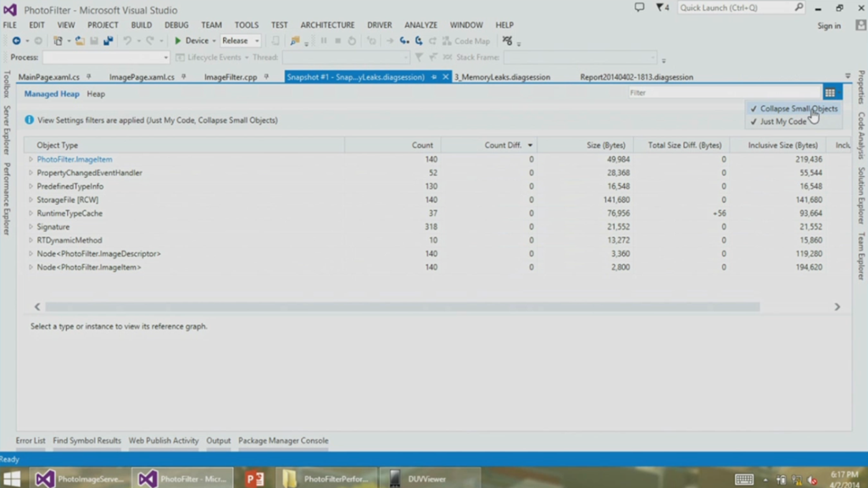Viewport: 868px width, 488px height.
Task: Click the Redo arrow icon
Action: [149, 41]
